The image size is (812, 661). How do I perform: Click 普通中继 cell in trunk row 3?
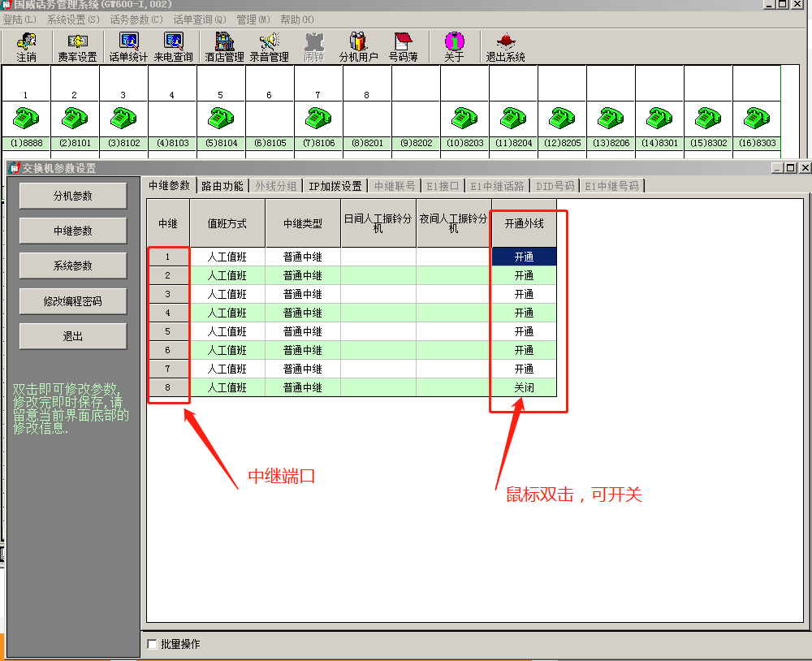click(x=303, y=294)
